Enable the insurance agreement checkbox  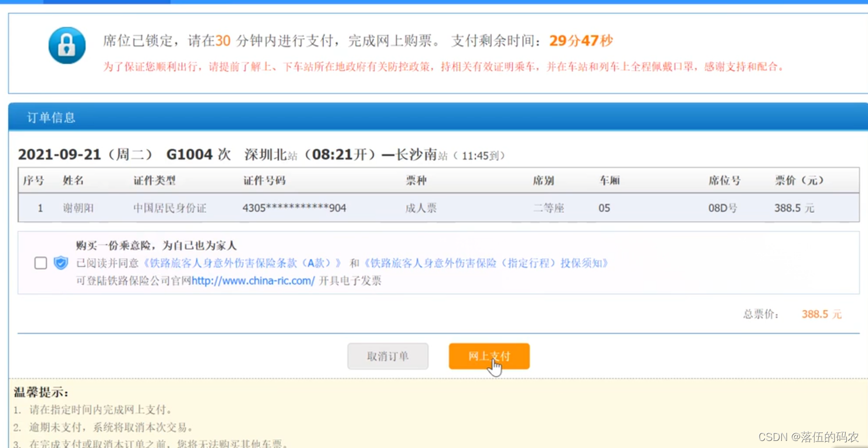coord(40,263)
